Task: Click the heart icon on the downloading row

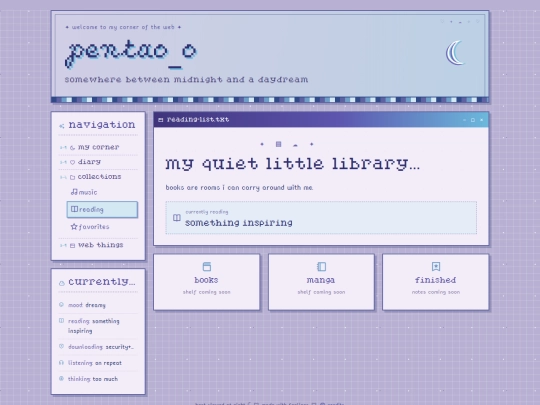Action: click(x=61, y=346)
